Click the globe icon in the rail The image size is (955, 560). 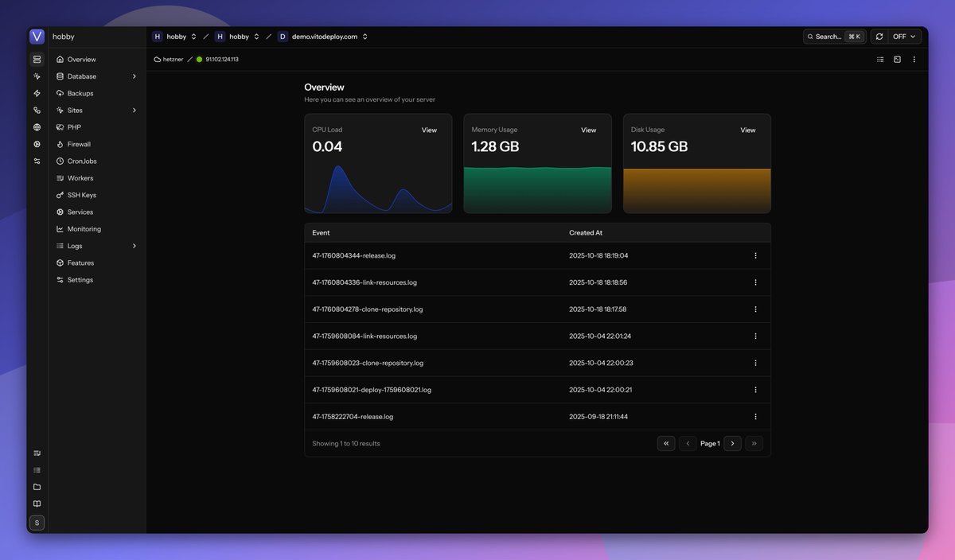(x=37, y=127)
